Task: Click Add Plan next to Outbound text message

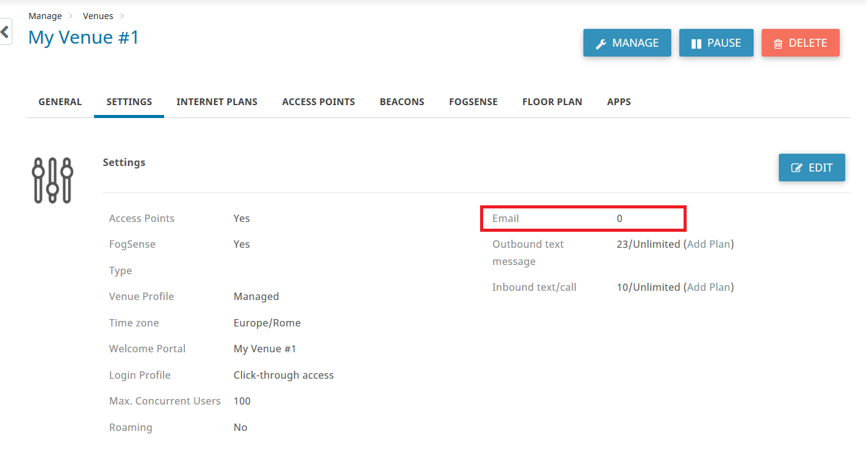Action: coord(709,243)
